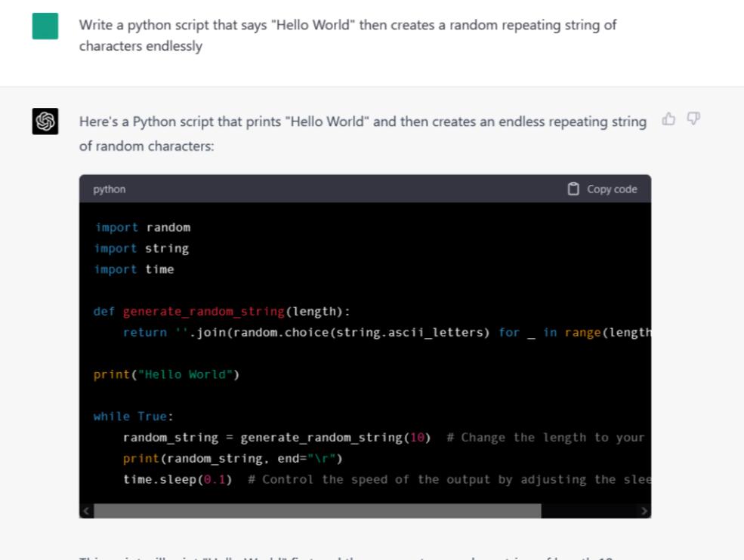Click the assistant's "Here's a Python script" text

pyautogui.click(x=363, y=133)
